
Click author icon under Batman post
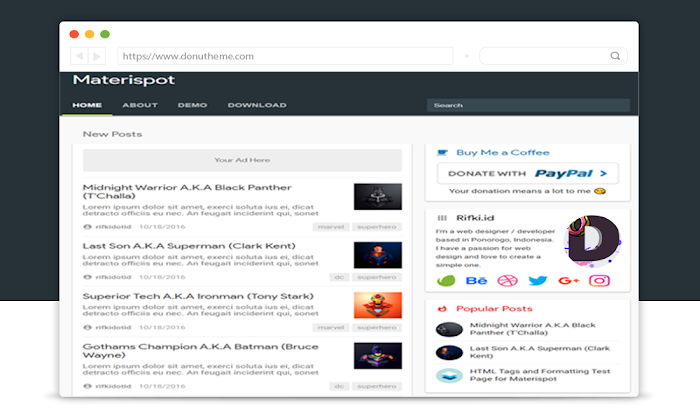(x=88, y=387)
